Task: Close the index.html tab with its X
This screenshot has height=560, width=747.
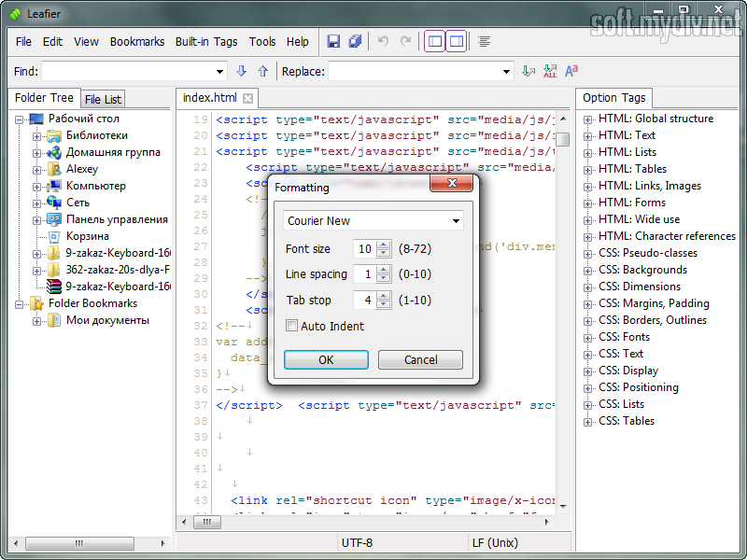Action: pyautogui.click(x=247, y=98)
